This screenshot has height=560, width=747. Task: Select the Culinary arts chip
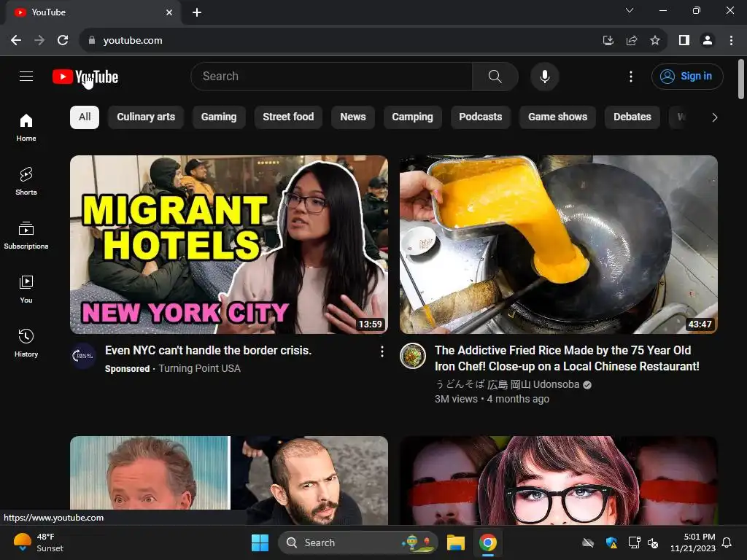146,117
